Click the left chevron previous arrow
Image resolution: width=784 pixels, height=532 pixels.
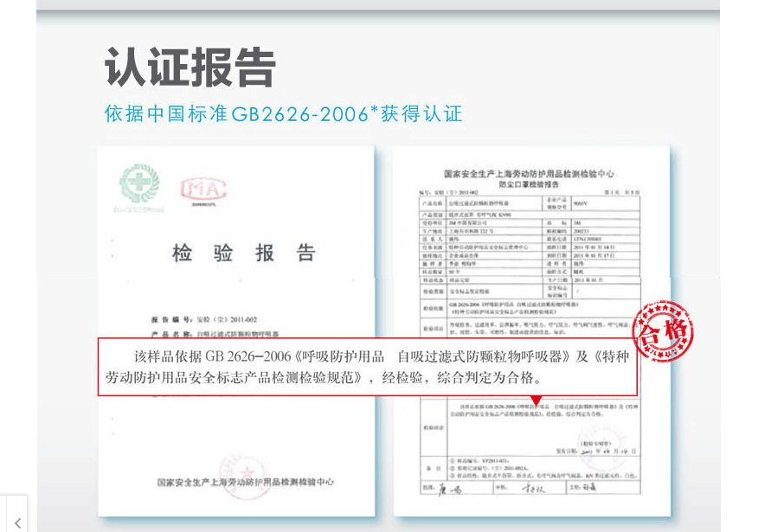[16, 522]
